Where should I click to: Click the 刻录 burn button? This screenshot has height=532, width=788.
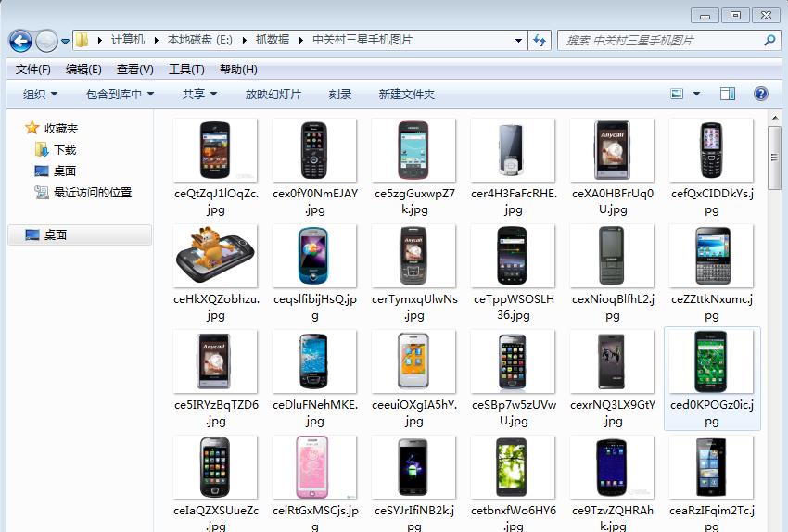tap(340, 94)
